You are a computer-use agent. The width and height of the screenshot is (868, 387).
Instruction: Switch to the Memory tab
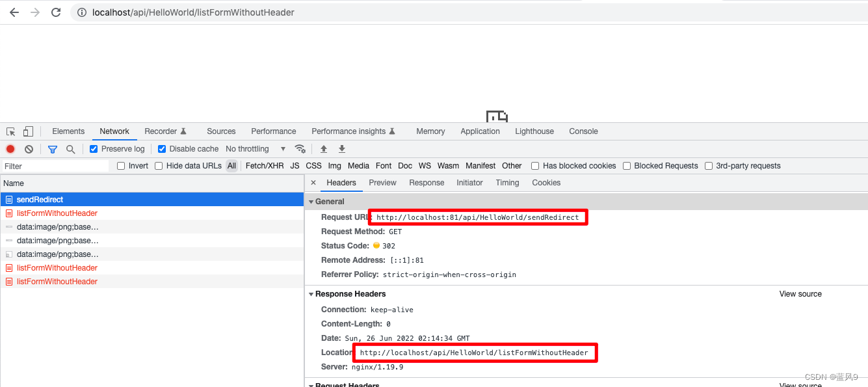(x=430, y=131)
